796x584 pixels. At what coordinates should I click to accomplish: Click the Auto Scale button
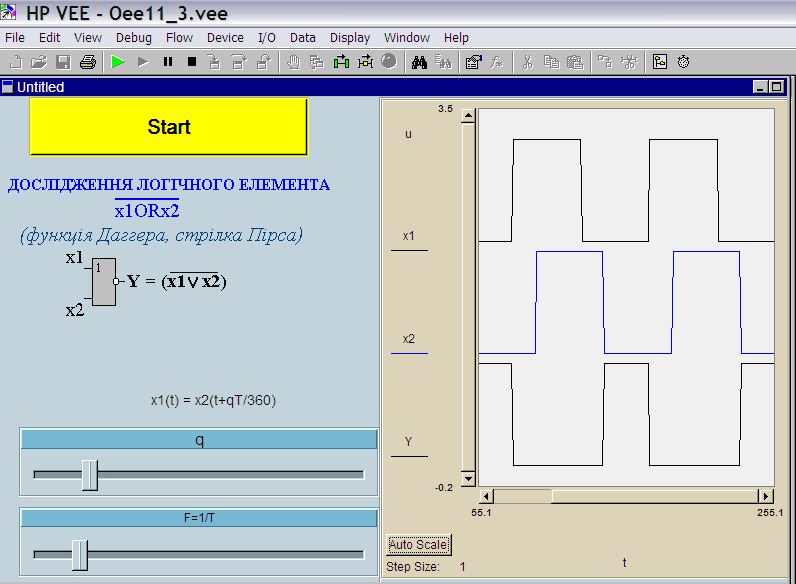[418, 545]
